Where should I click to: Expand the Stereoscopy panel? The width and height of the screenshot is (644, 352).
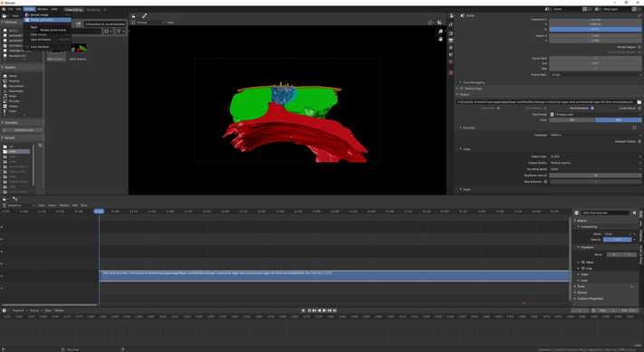click(458, 88)
